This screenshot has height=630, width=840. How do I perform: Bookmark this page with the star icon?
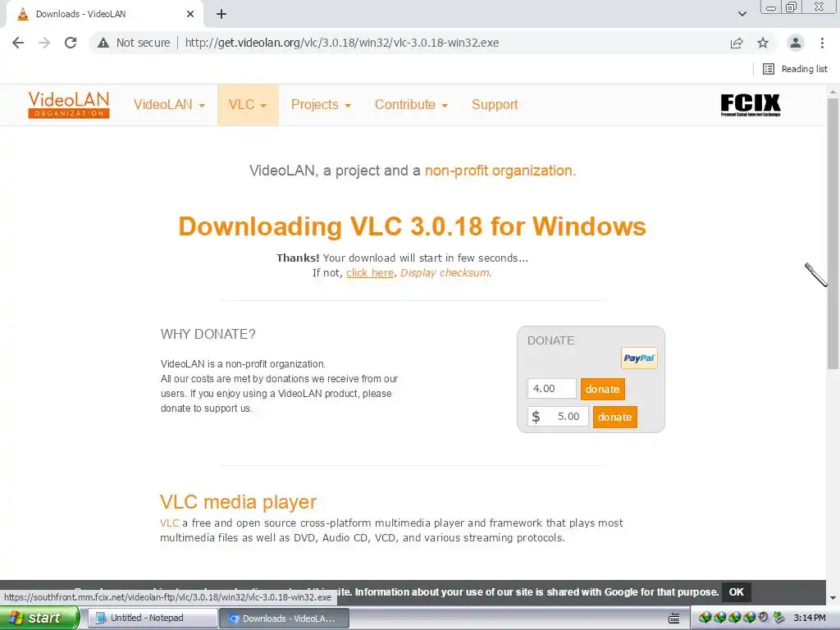pyautogui.click(x=763, y=43)
